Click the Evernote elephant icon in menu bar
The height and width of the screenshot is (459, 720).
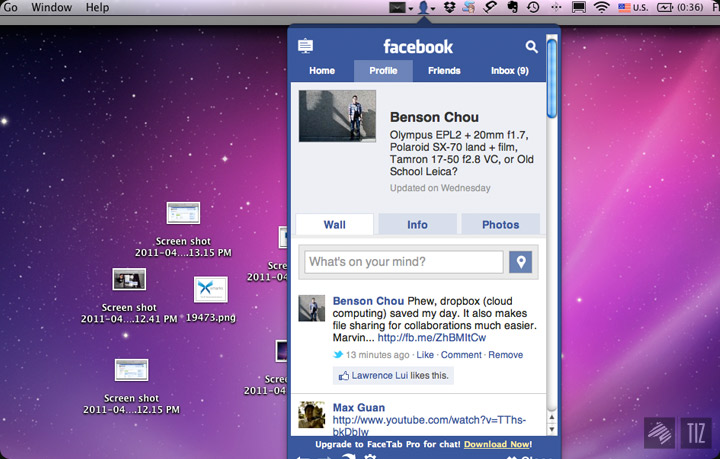[x=512, y=8]
